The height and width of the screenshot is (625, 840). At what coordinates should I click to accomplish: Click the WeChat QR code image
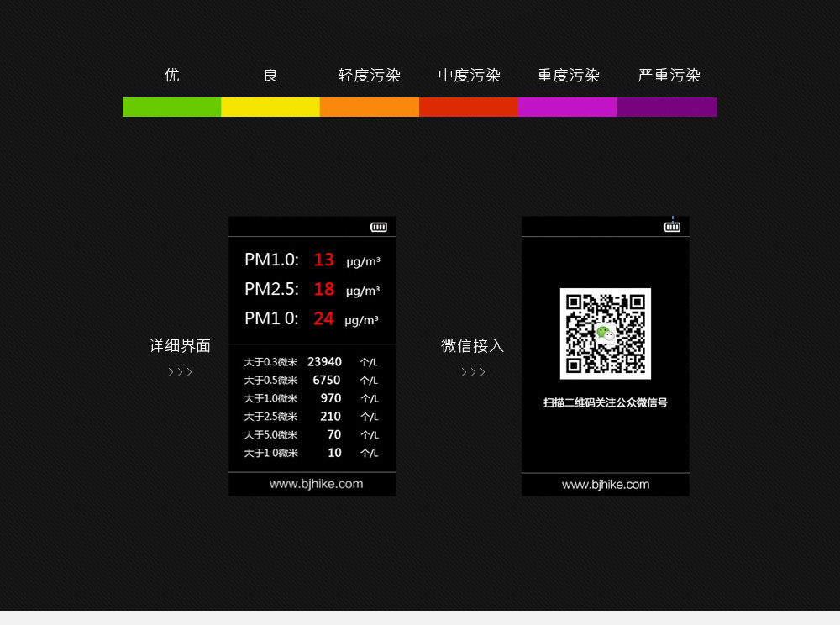pos(606,334)
